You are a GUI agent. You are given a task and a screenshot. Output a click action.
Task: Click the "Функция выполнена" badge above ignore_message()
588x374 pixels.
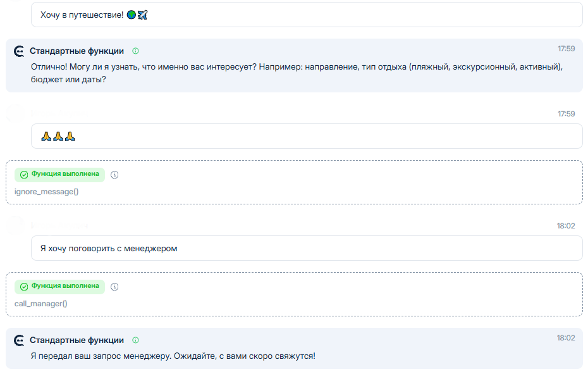60,175
